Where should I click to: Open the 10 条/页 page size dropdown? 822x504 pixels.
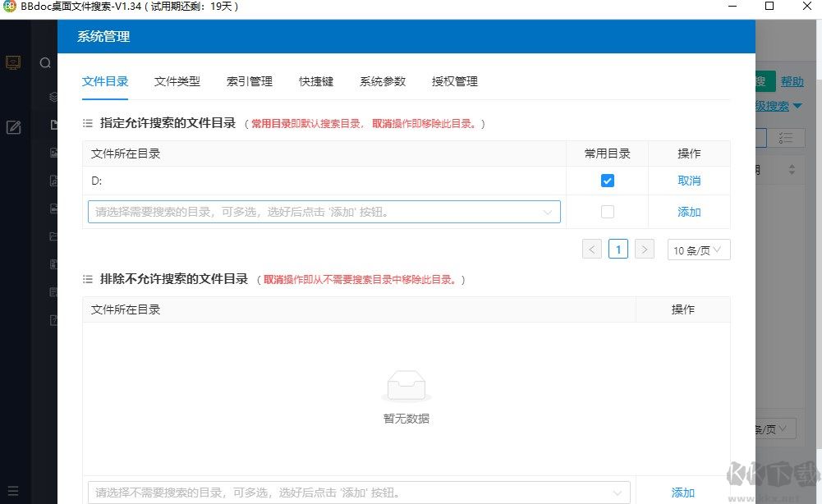pyautogui.click(x=698, y=249)
